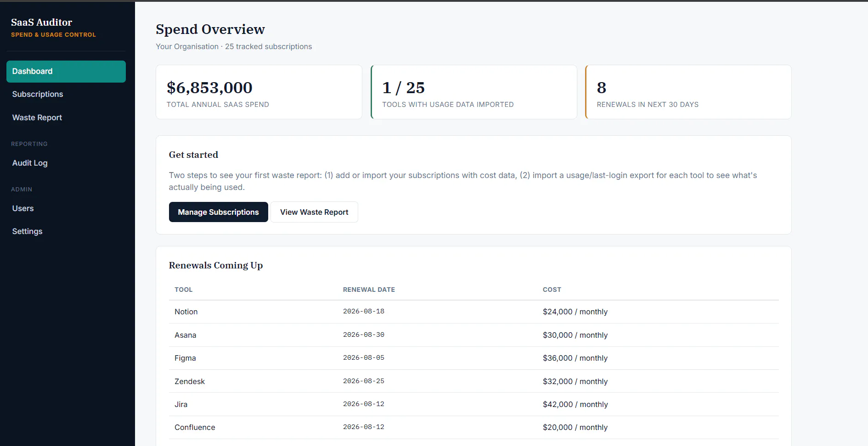Click the 'Spend & Usage Control' tagline
Image resolution: width=868 pixels, height=446 pixels.
[53, 35]
